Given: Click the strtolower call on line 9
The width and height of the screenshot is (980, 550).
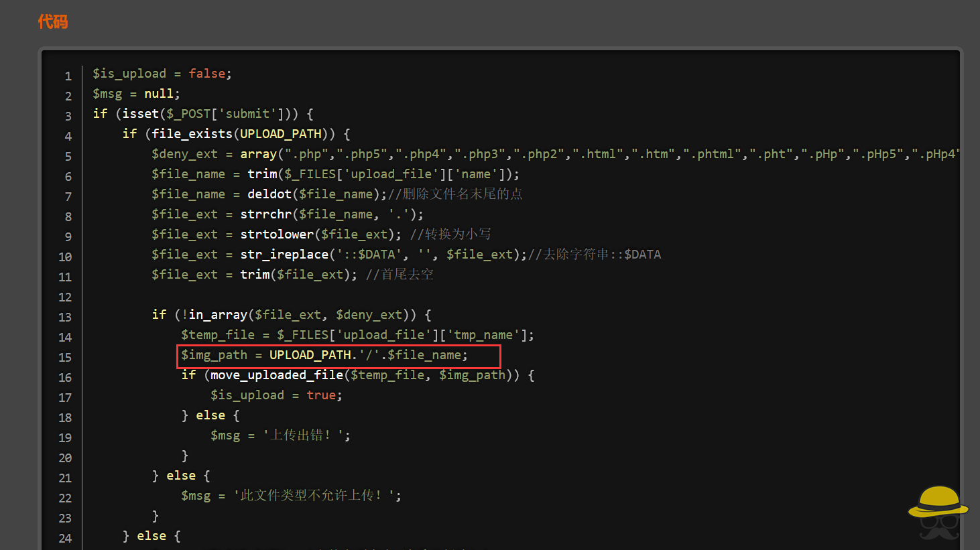Looking at the screenshot, I should click(277, 234).
